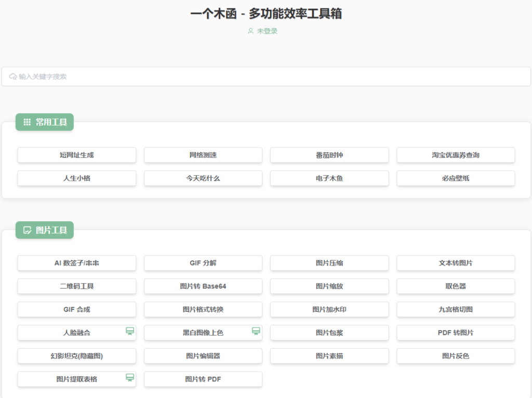
Task: Select the 二维码工具 QR code tool
Action: point(76,286)
